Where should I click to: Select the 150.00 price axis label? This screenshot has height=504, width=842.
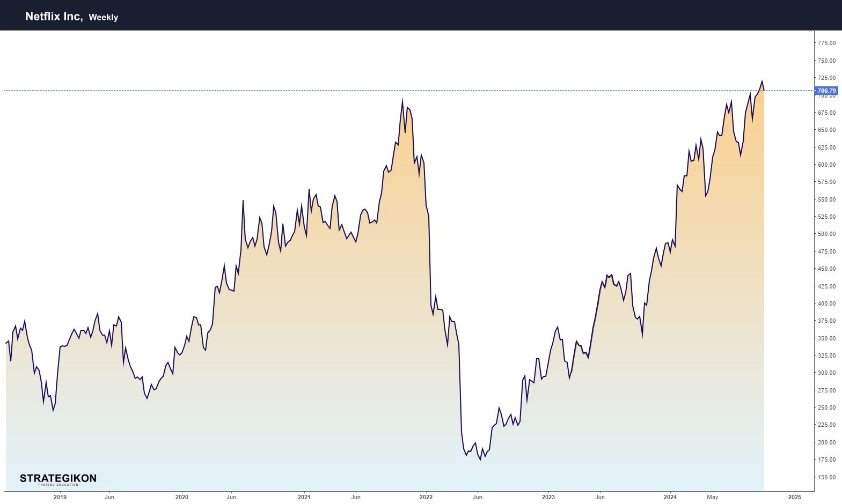(826, 477)
